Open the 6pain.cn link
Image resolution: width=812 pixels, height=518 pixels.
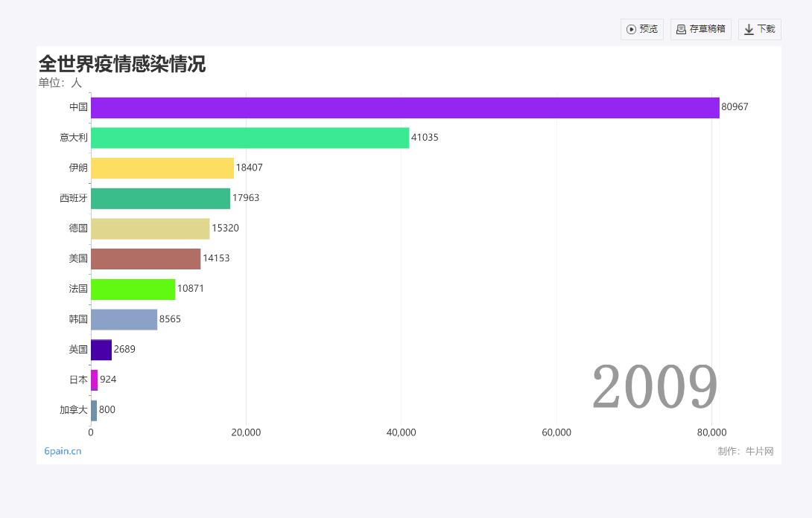pyautogui.click(x=62, y=451)
